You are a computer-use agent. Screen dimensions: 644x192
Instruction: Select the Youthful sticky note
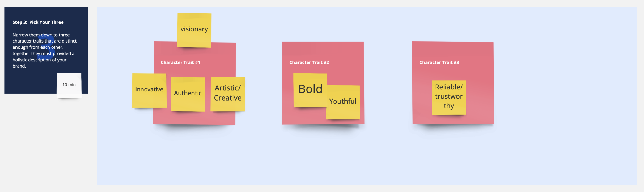pos(343,102)
